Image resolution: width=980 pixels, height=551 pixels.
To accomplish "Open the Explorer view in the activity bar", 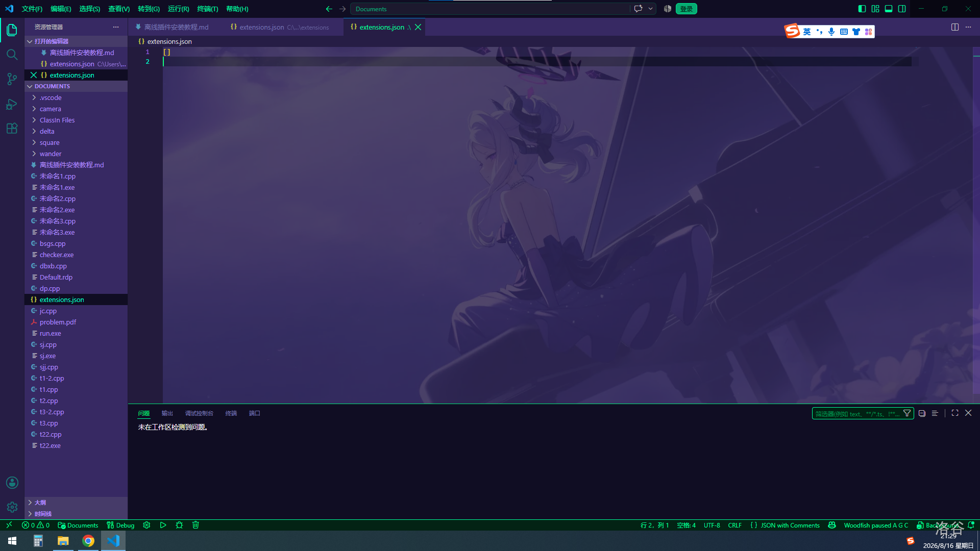I will point(12,30).
